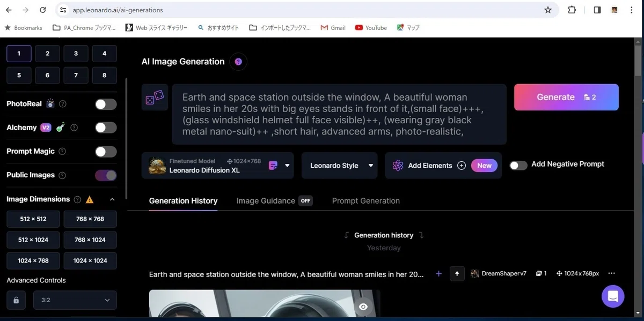
Task: Click the dice random prompt icon
Action: click(155, 97)
